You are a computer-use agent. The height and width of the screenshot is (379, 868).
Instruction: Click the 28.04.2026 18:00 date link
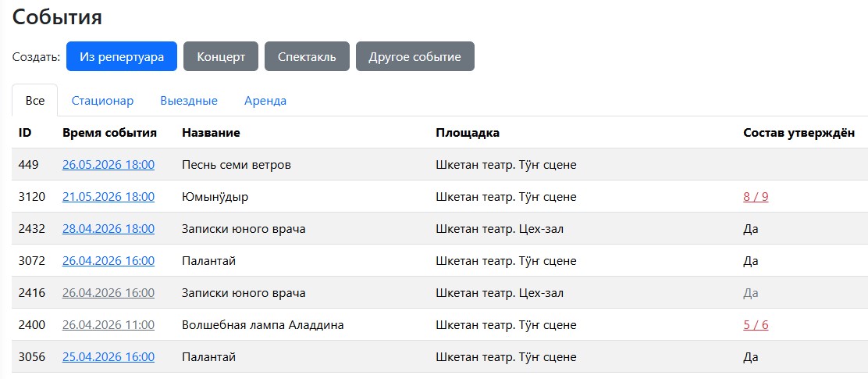pos(108,229)
